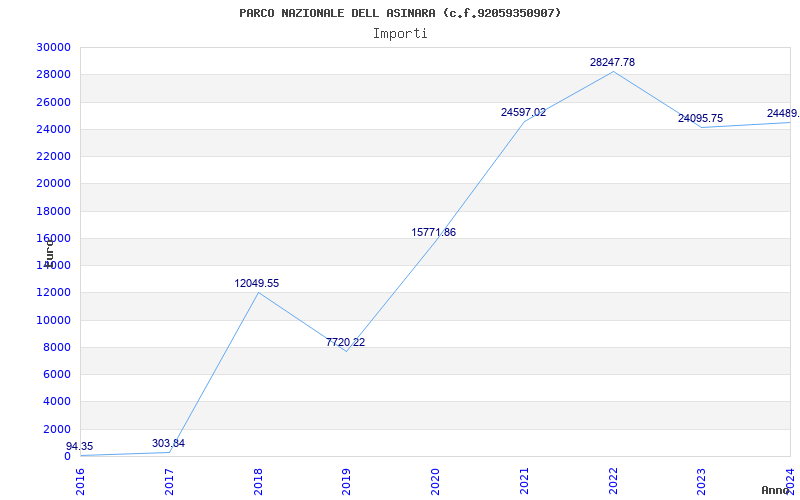This screenshot has width=800, height=500.
Task: Click the 20000 y-axis tick label
Action: point(53,184)
